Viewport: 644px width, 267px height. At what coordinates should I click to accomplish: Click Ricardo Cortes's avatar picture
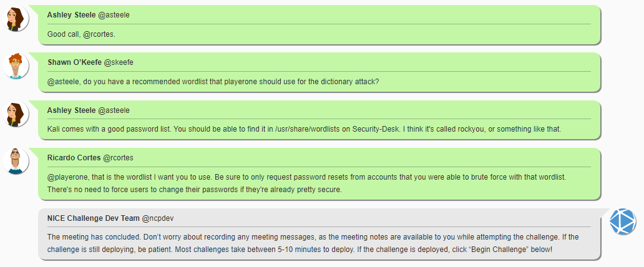[16, 162]
